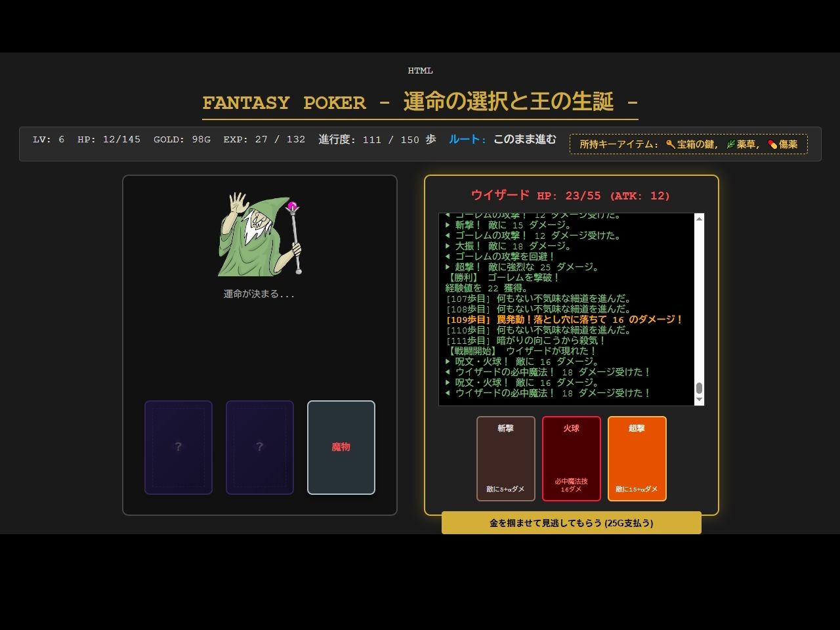
Task: Click the 109歩目 trap log entry
Action: point(564,320)
